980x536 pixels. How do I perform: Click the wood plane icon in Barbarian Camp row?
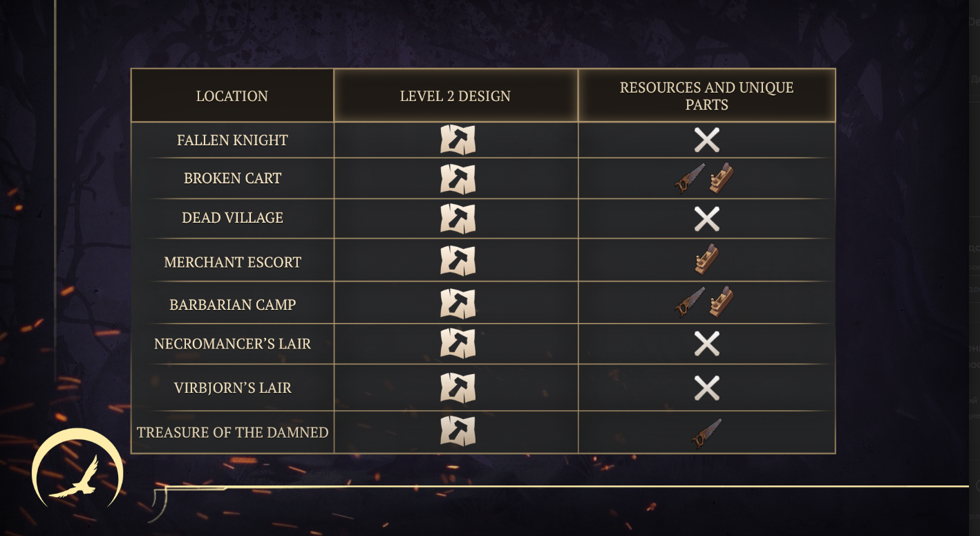coord(721,302)
